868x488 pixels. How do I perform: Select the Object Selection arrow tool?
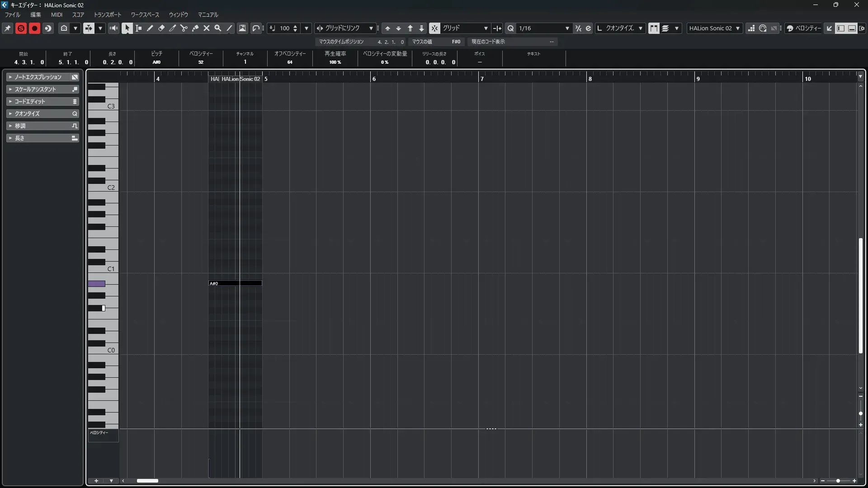point(127,28)
